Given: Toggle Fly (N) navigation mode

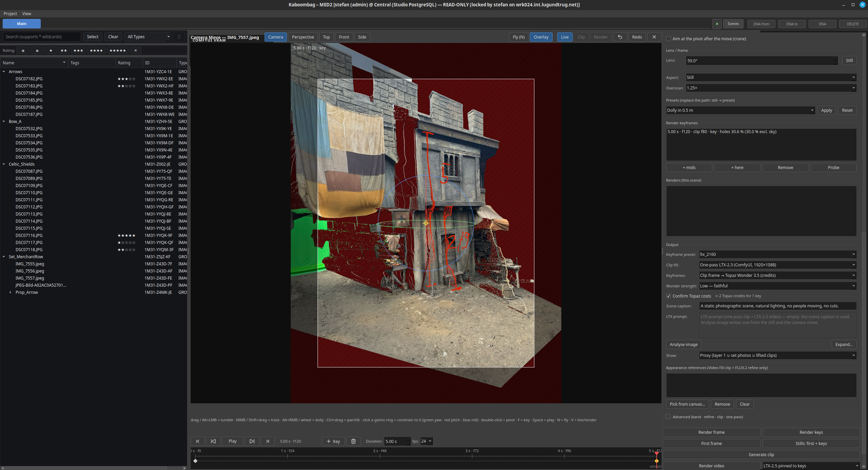Looking at the screenshot, I should (x=518, y=37).
